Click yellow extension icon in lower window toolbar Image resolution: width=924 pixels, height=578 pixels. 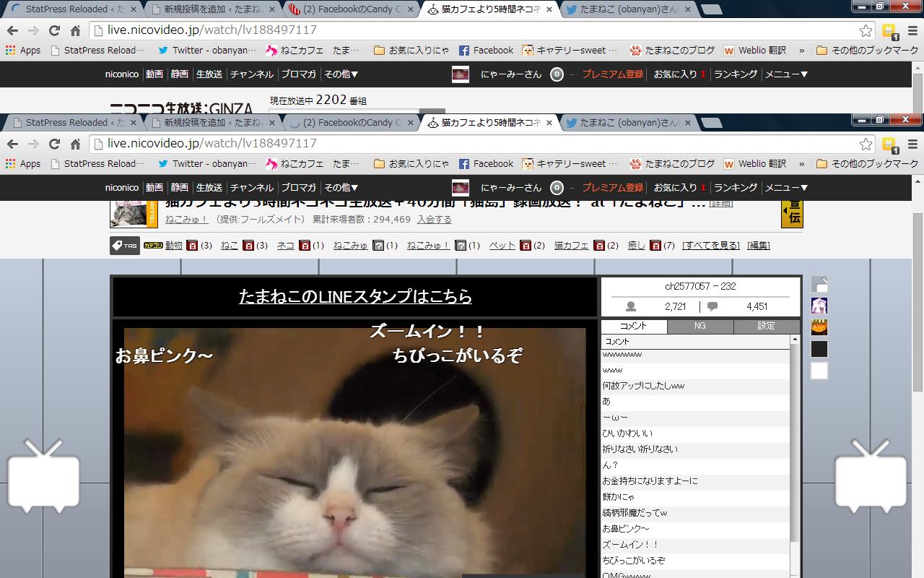tap(889, 144)
